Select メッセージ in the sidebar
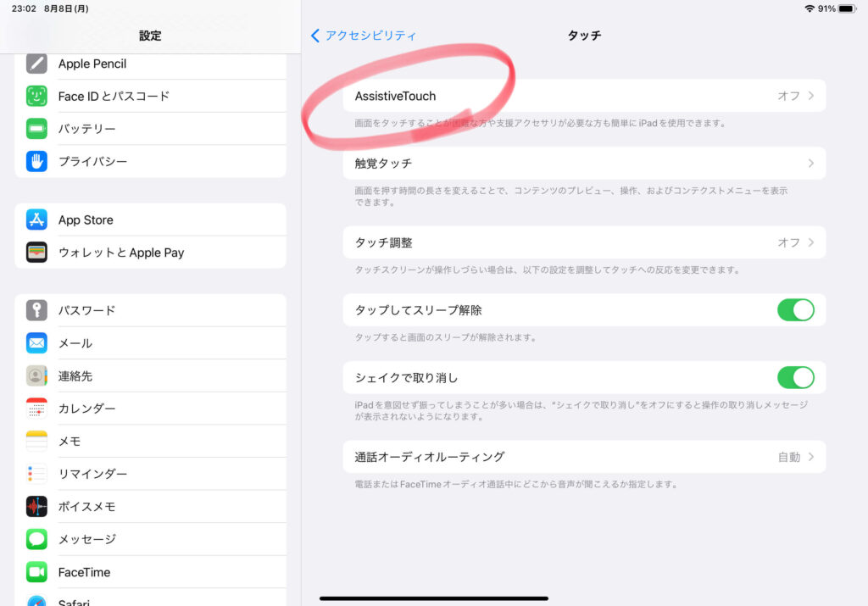The height and width of the screenshot is (606, 868). click(151, 539)
